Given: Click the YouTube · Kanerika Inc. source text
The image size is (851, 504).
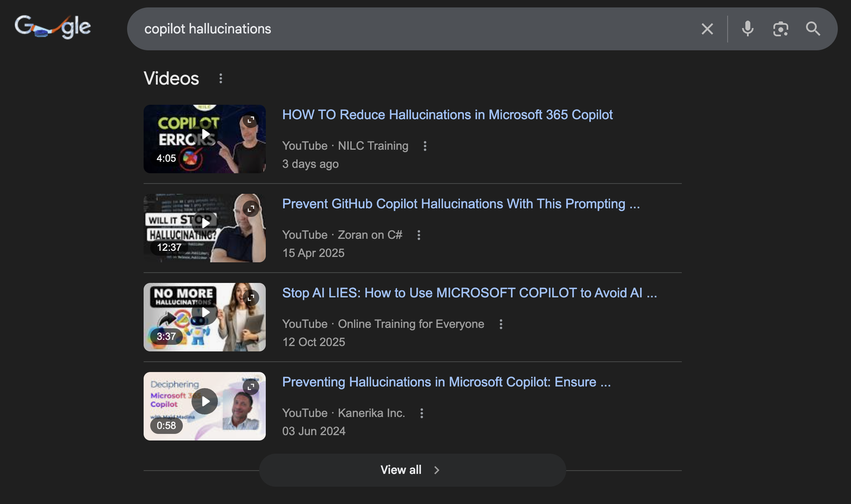Looking at the screenshot, I should pyautogui.click(x=344, y=413).
